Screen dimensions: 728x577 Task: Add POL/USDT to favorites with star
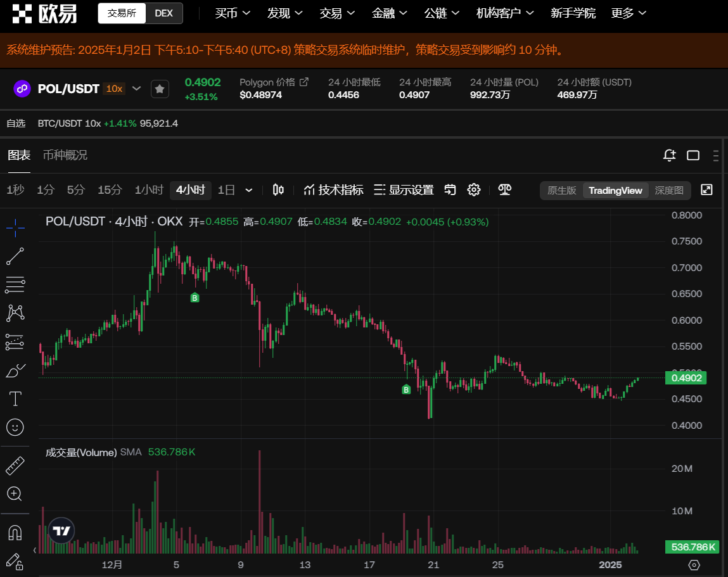point(160,89)
